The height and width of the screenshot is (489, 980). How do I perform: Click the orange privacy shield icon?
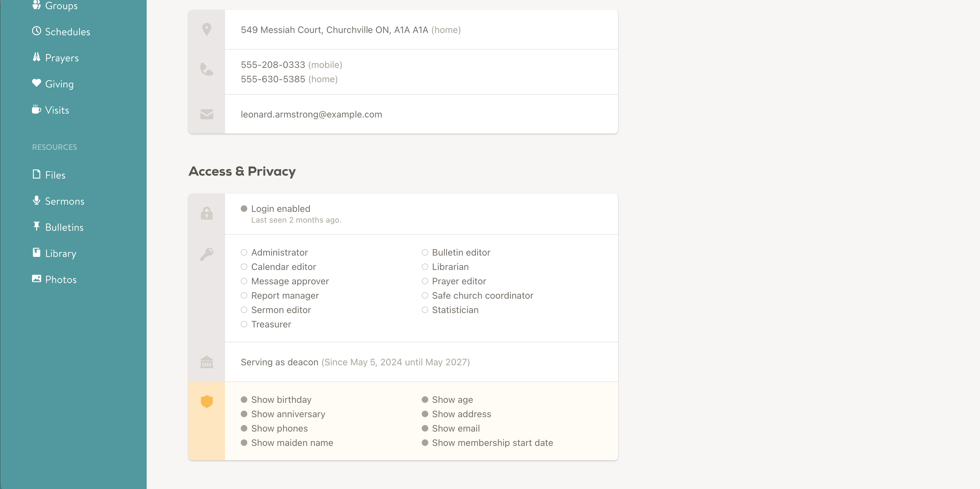click(x=206, y=401)
